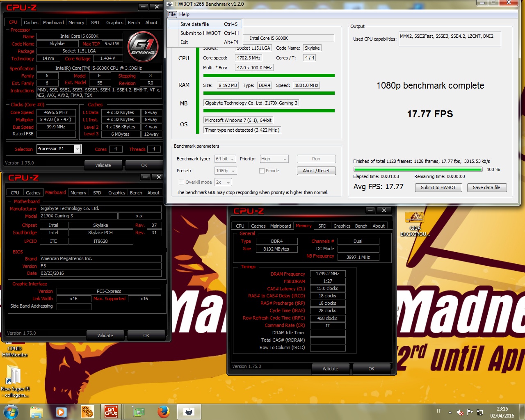The width and height of the screenshot is (525, 420).
Task: Open the File menu in HWBOT x265
Action: click(172, 14)
